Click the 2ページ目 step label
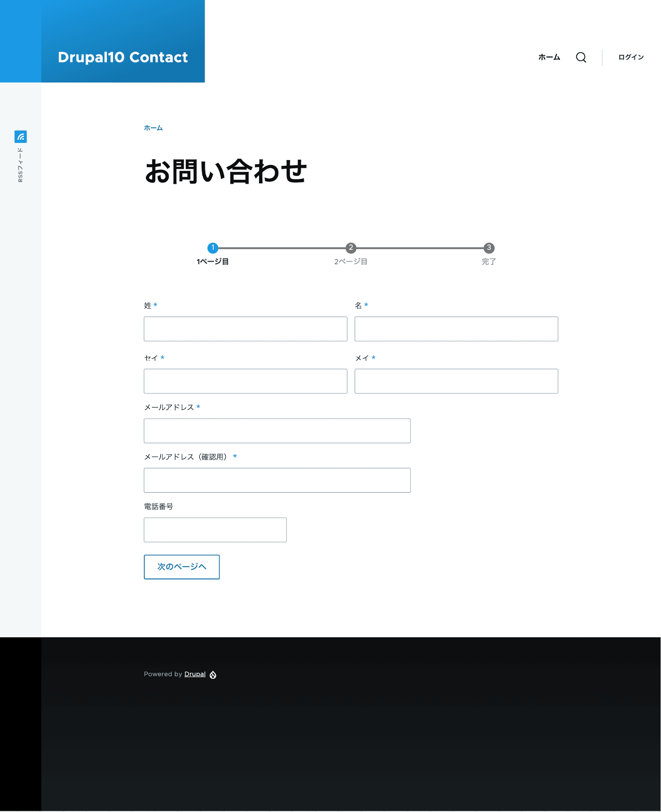The width and height of the screenshot is (661, 812). point(351,262)
